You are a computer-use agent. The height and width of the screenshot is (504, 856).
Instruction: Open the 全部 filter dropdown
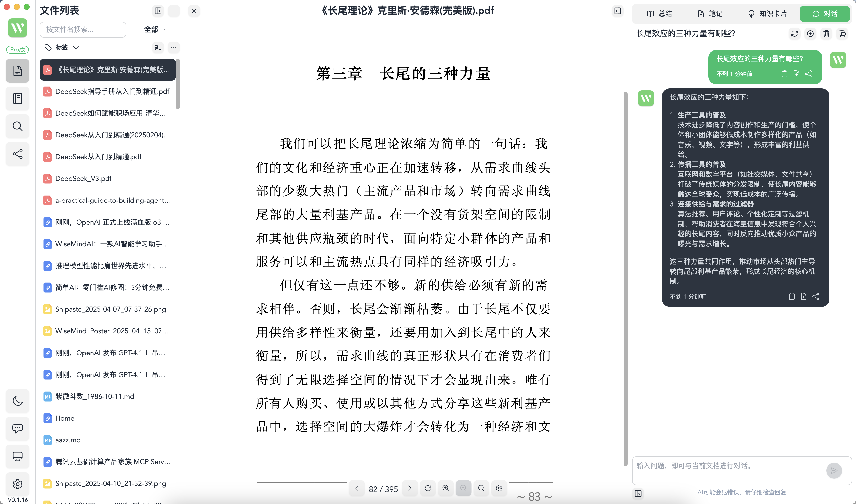coord(155,29)
